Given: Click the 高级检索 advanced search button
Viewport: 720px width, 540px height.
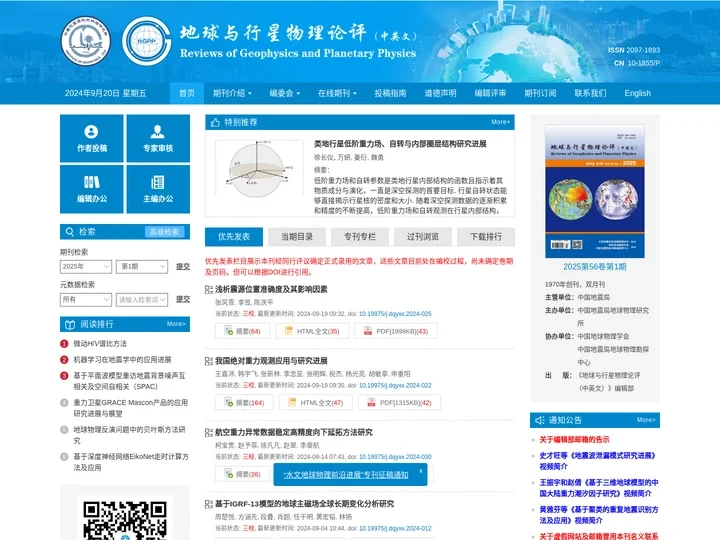Looking at the screenshot, I should 164,232.
